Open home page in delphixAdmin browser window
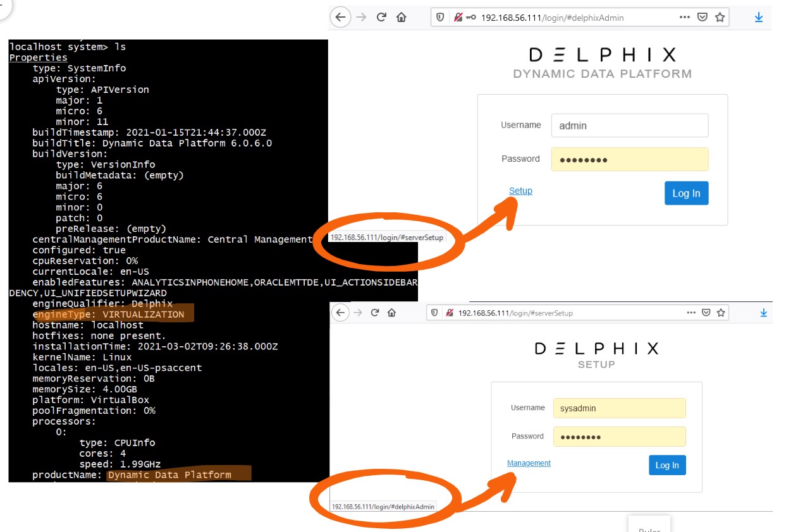The height and width of the screenshot is (532, 786). pyautogui.click(x=401, y=17)
